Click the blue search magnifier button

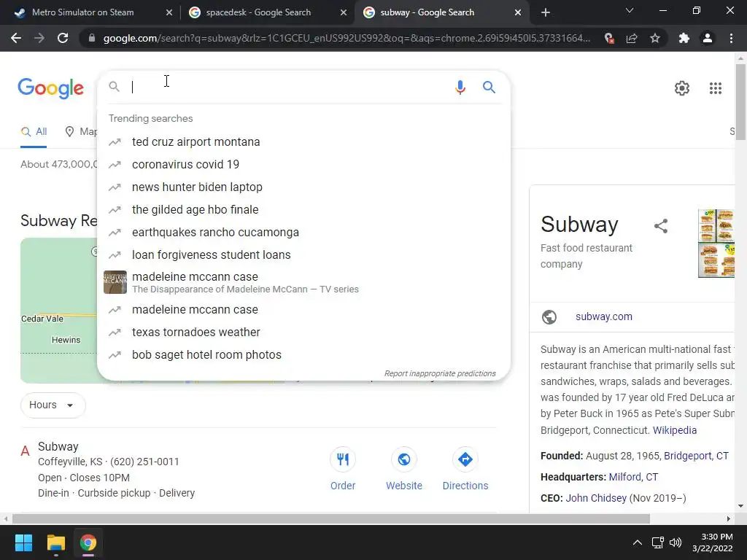[x=489, y=87]
